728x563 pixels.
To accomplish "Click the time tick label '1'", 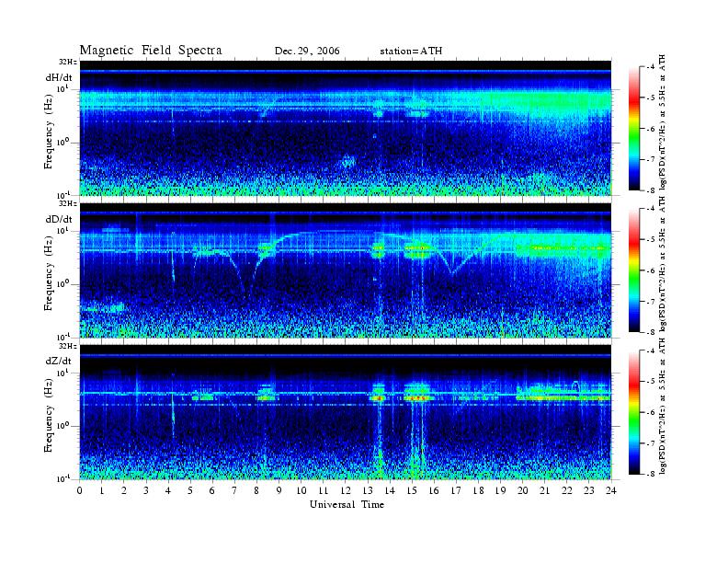I will click(102, 490).
